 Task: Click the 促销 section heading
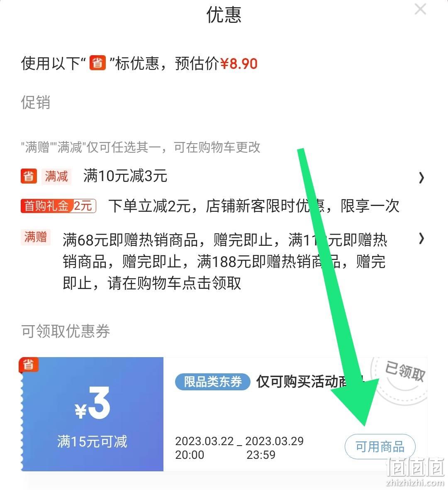[x=35, y=103]
